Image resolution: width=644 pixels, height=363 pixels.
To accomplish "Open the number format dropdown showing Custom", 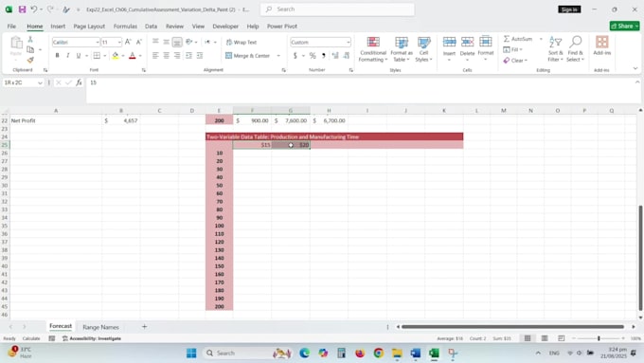I will click(x=348, y=42).
